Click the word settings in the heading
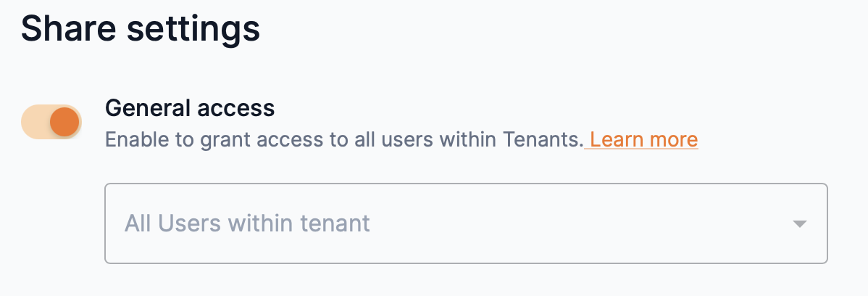 pos(192,30)
